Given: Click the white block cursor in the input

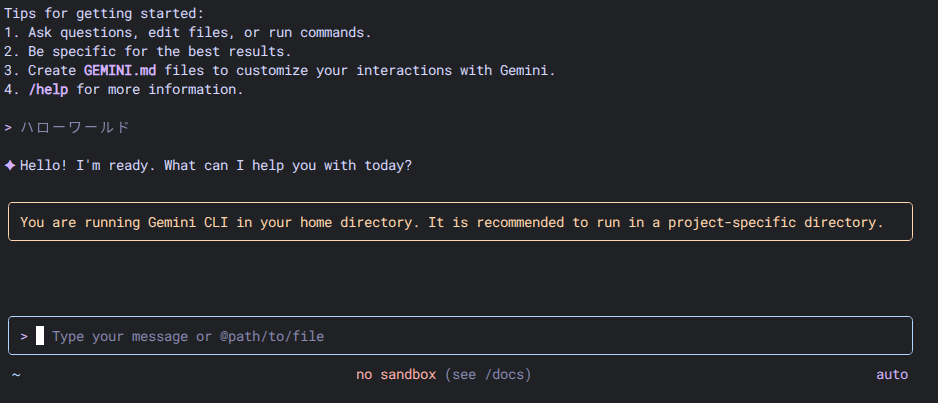Looking at the screenshot, I should 40,336.
